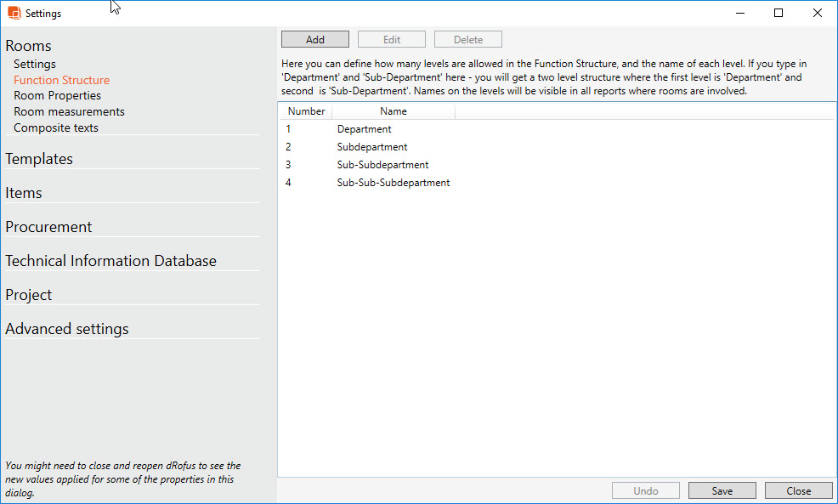Select the Department row
838x504 pixels.
(x=364, y=129)
